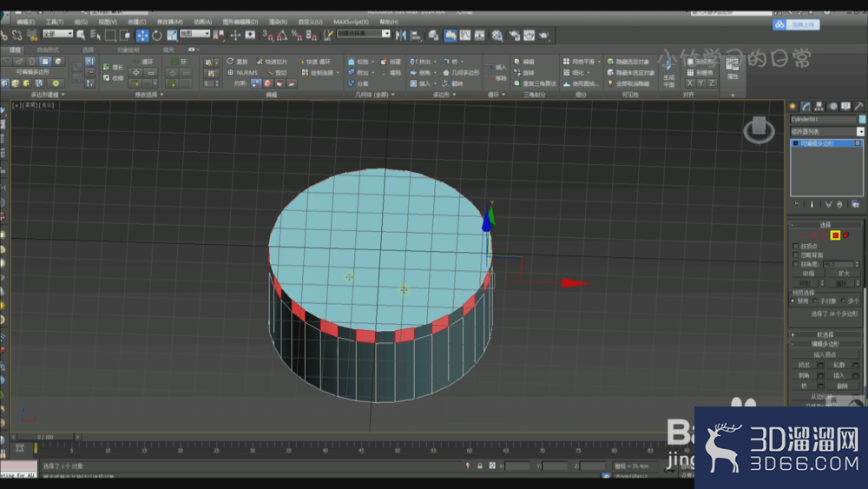
Task: Open the 编辑(E) menu
Action: (x=25, y=22)
